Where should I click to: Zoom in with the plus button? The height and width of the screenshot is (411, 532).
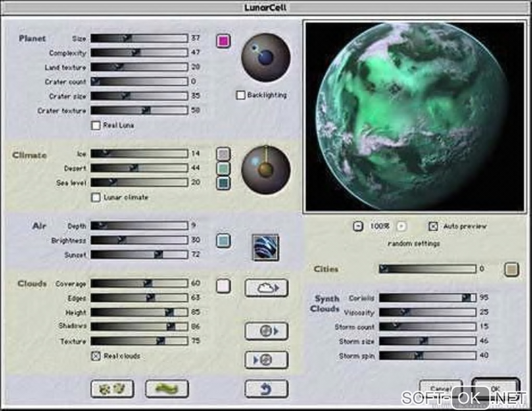[402, 226]
